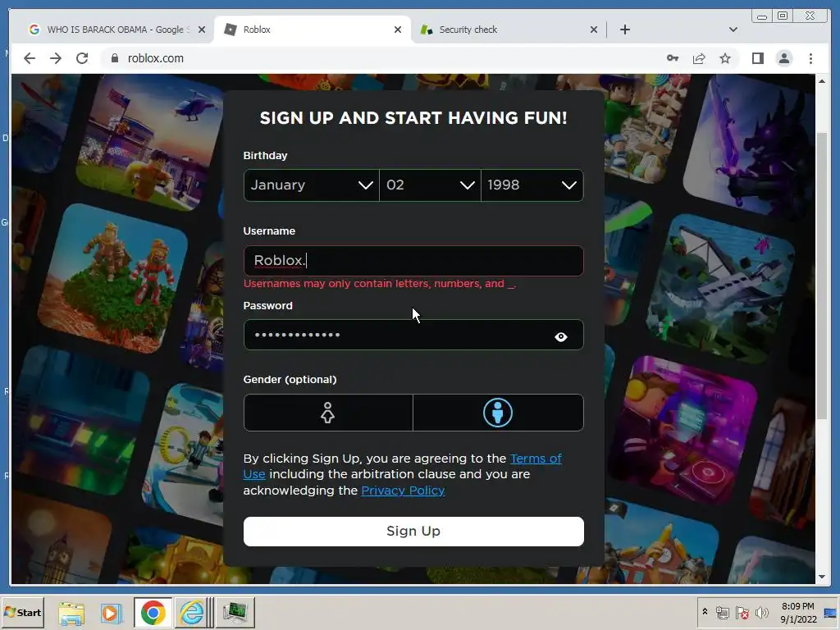This screenshot has height=630, width=840.
Task: Open the Privacy Policy link
Action: [403, 491]
